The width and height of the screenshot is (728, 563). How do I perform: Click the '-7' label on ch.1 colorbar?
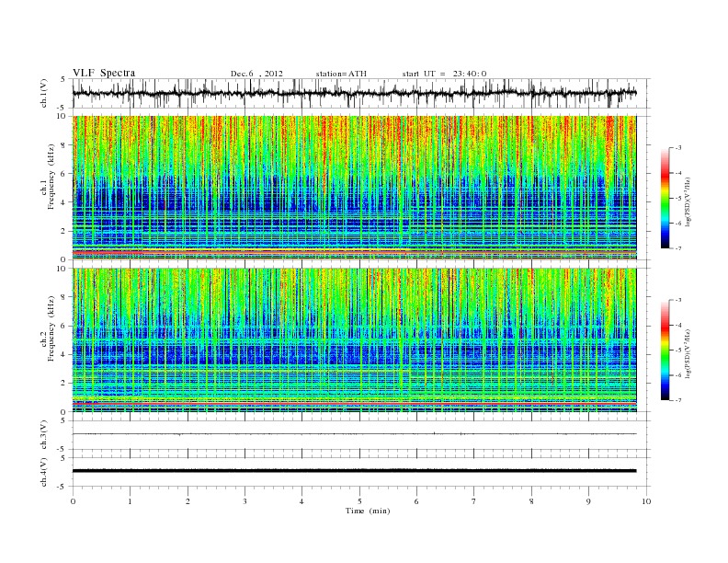point(678,248)
